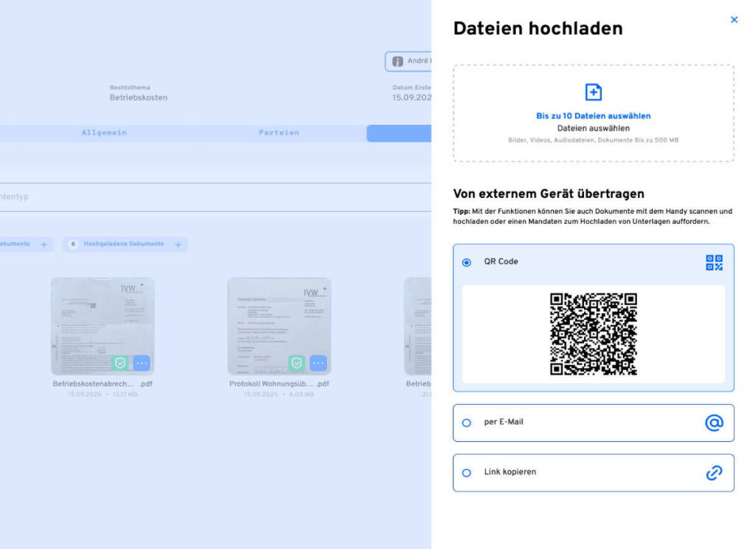Click the file upload plus icon
The width and height of the screenshot is (756, 549).
click(x=593, y=92)
